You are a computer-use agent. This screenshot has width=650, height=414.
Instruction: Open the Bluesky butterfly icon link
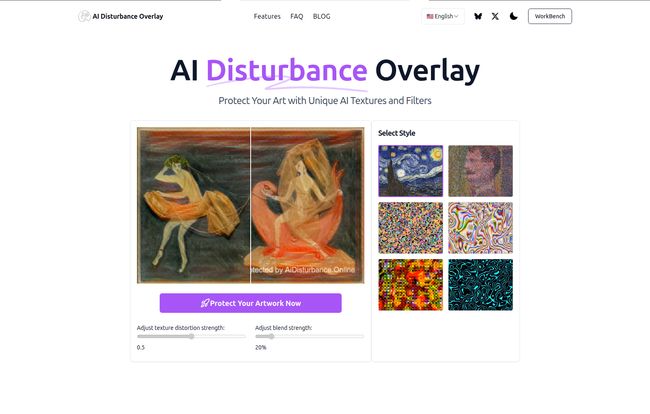(x=478, y=16)
